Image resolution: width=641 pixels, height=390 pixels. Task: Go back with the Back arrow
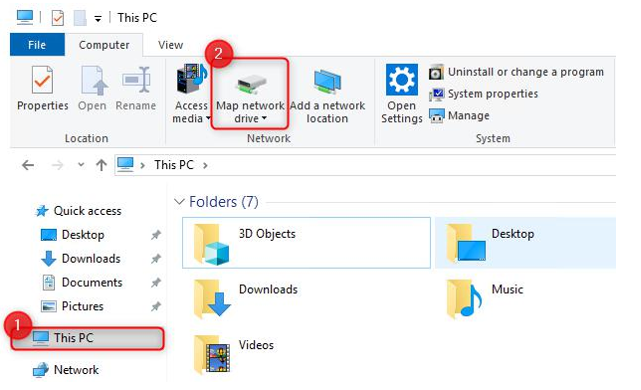28,165
